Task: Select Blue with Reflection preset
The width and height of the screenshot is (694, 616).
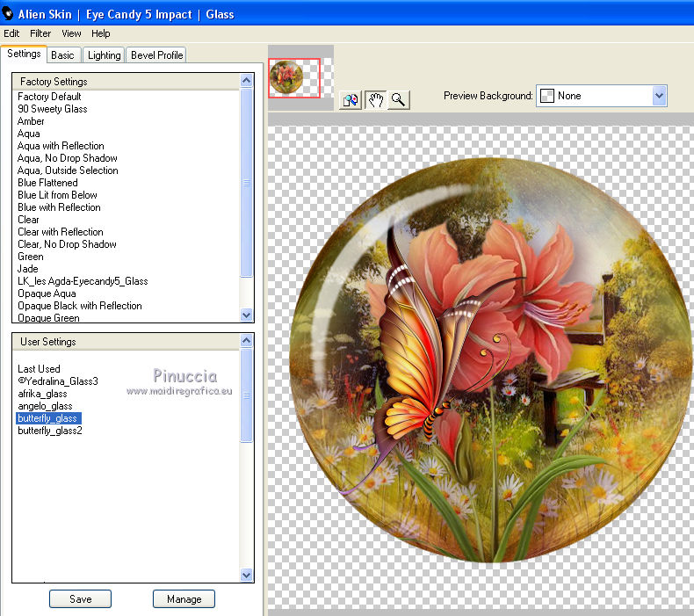Action: tap(59, 207)
